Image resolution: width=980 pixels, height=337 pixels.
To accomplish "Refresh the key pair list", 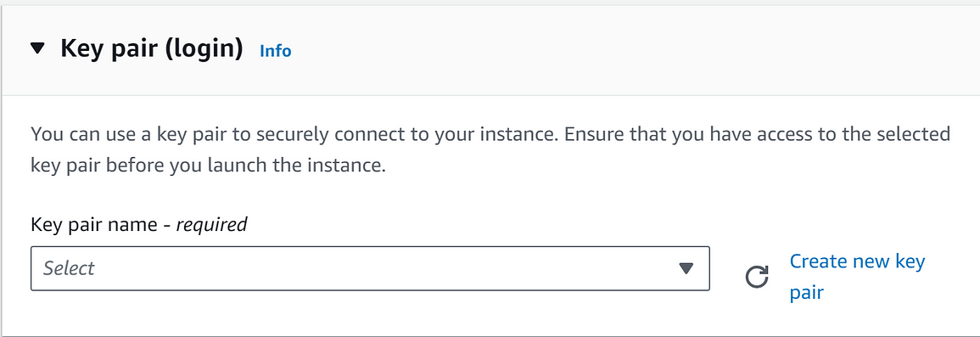I will (x=757, y=277).
